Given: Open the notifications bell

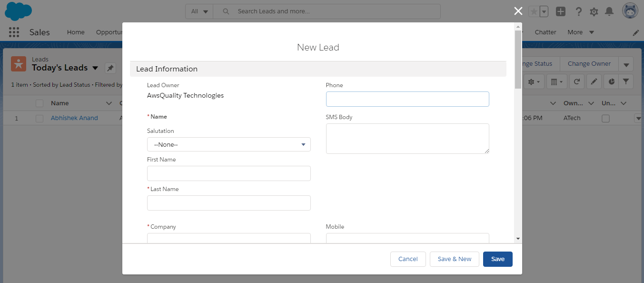Looking at the screenshot, I should coord(609,11).
